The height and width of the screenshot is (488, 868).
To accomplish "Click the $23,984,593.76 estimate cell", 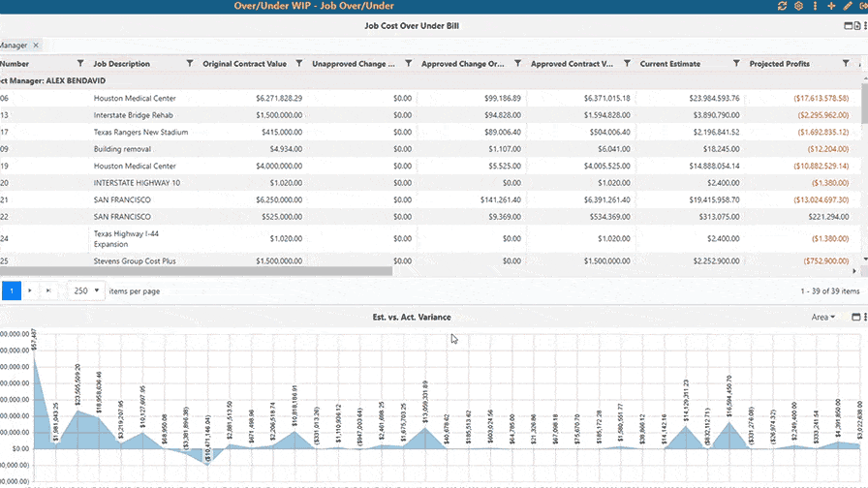I will tap(714, 98).
